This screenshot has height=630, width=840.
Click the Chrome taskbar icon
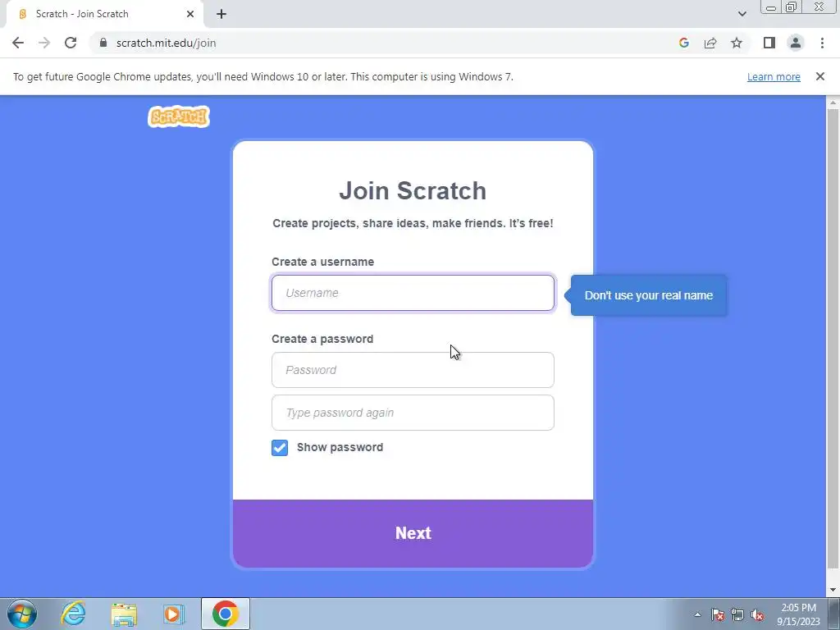225,614
